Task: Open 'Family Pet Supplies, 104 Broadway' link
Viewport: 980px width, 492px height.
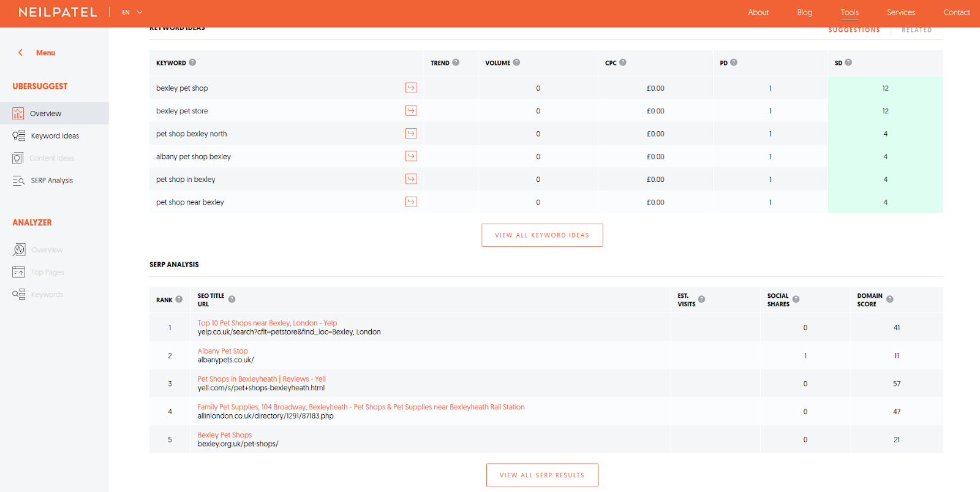Action: [x=361, y=407]
